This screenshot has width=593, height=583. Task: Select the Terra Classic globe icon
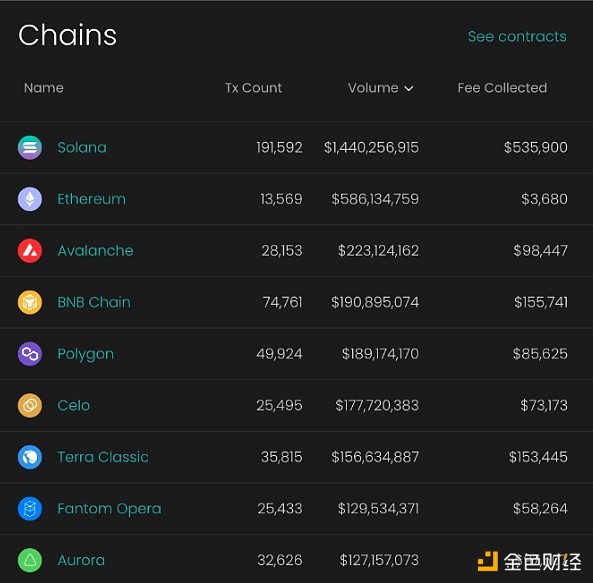point(30,457)
